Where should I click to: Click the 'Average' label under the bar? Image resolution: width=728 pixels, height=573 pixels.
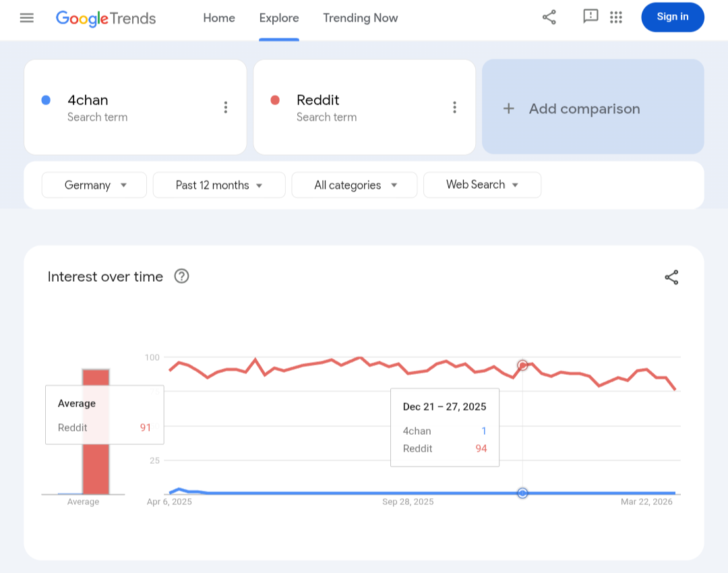click(x=83, y=502)
